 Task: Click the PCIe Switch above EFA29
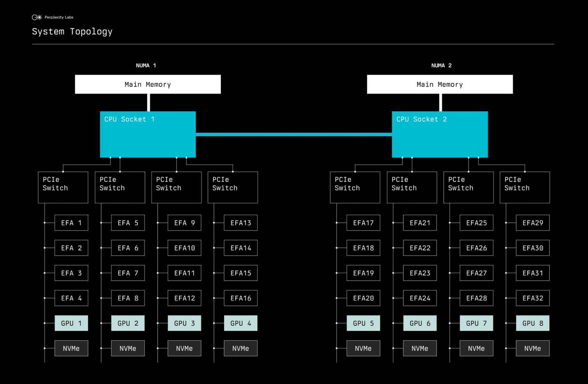pos(525,187)
